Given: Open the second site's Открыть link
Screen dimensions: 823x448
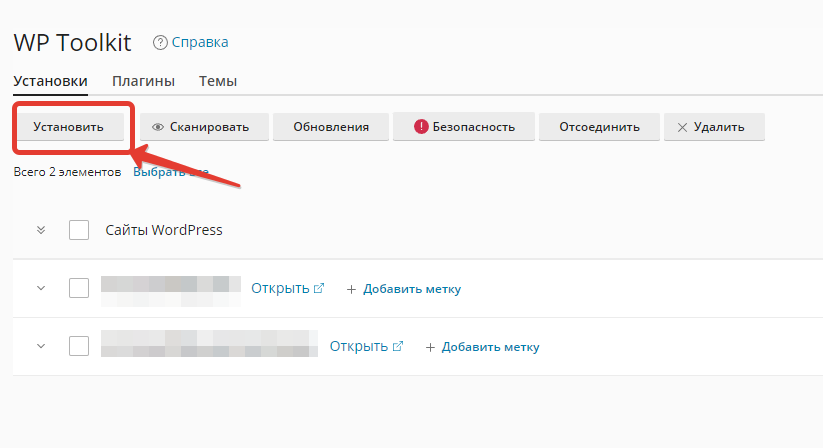Looking at the screenshot, I should (358, 346).
